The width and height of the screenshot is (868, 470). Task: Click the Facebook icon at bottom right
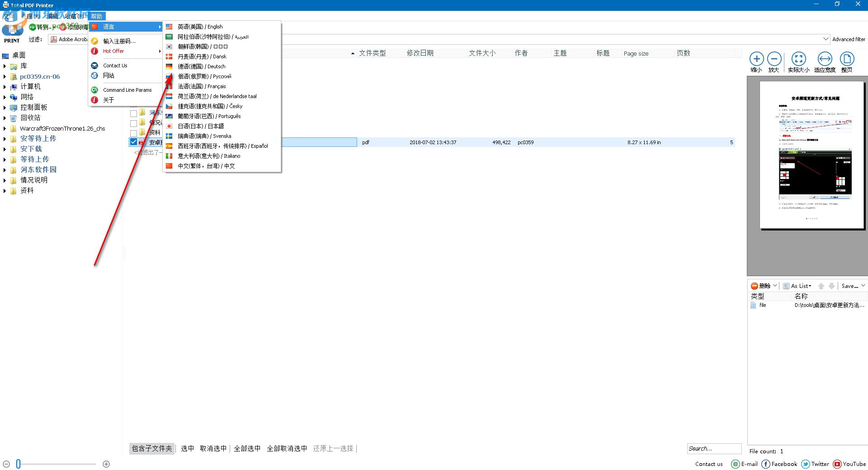click(x=765, y=464)
